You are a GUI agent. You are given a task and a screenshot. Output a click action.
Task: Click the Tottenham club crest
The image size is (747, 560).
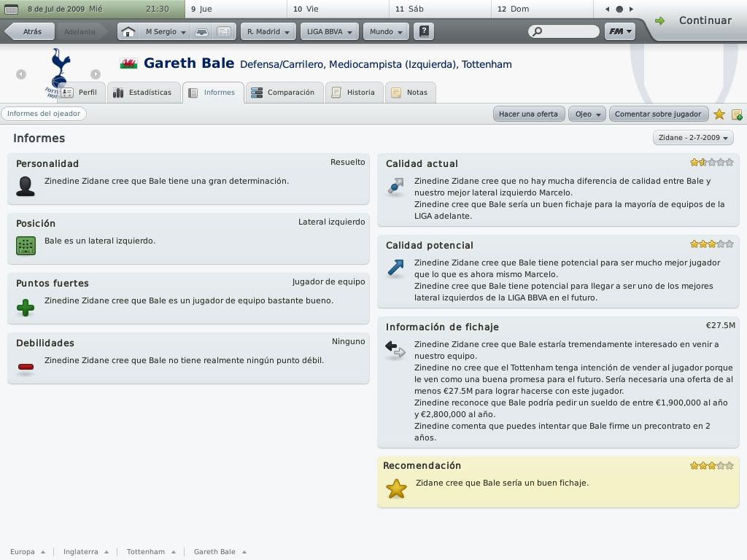[58, 71]
